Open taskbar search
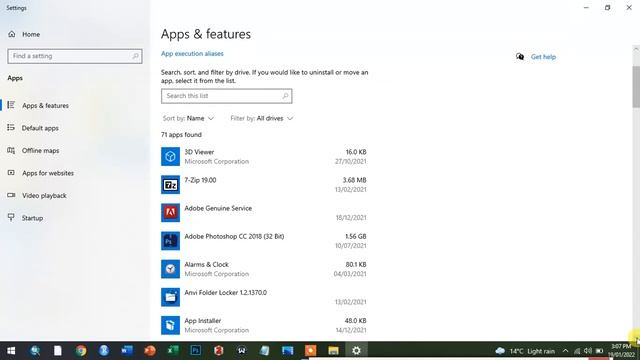The image size is (640, 360). click(35, 351)
